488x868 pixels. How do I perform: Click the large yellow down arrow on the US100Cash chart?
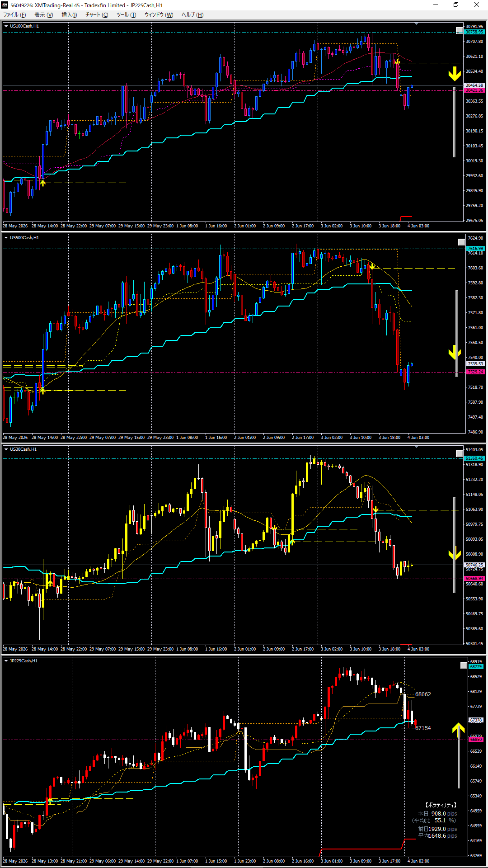455,74
